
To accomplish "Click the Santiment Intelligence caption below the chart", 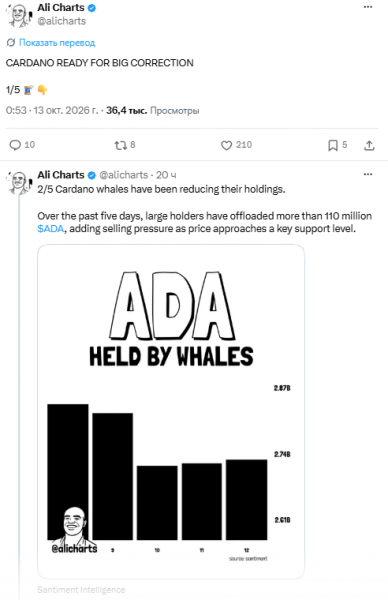I will tap(81, 590).
